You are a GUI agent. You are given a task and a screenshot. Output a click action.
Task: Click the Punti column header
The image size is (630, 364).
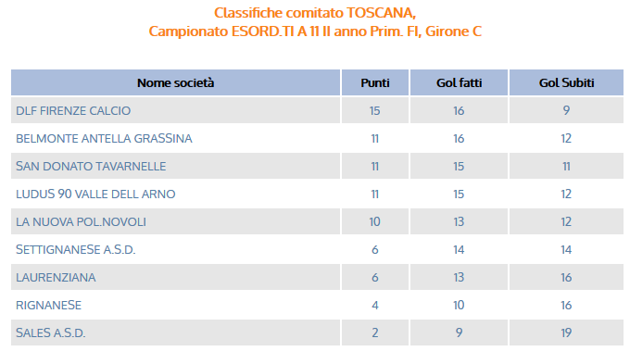tap(375, 82)
